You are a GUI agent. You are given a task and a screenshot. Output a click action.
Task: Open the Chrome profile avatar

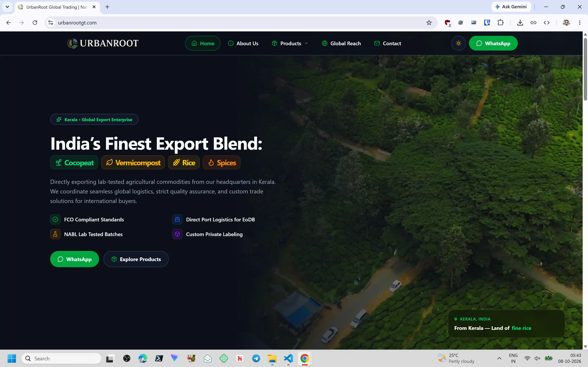(x=567, y=23)
